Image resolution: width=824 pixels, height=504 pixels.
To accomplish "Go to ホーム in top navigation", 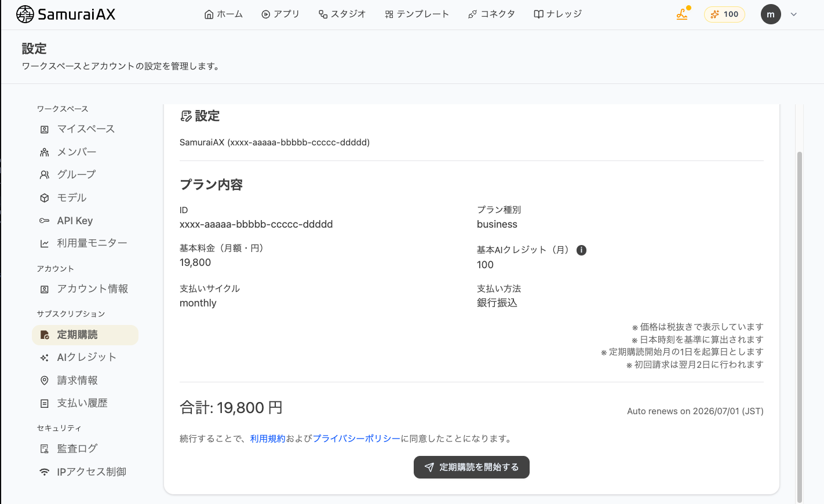I will 224,14.
